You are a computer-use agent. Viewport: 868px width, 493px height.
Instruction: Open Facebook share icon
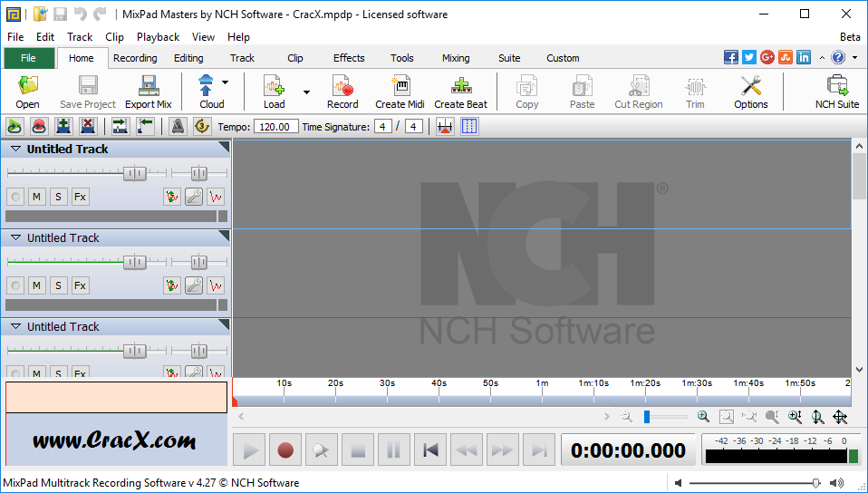(730, 57)
